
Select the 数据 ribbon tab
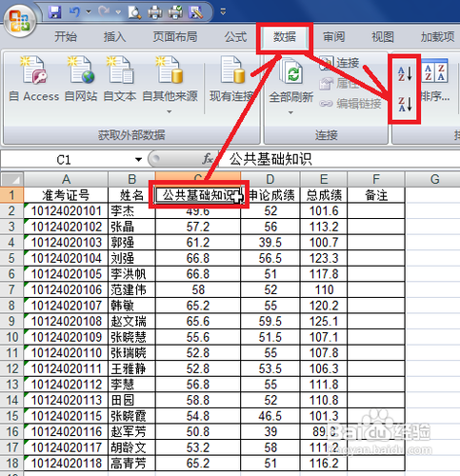click(285, 37)
